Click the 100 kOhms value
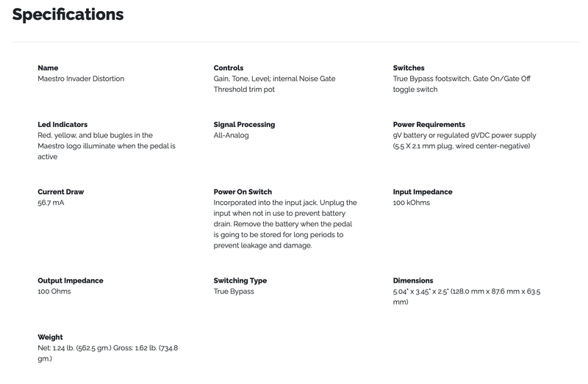Screen dimensions: 588x384 (412, 203)
